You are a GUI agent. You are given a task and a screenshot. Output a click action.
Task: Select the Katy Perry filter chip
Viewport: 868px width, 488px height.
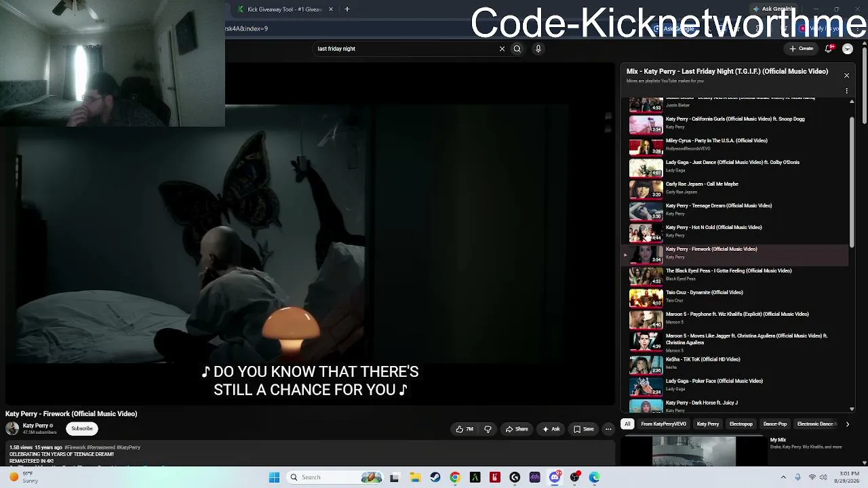[x=708, y=424]
